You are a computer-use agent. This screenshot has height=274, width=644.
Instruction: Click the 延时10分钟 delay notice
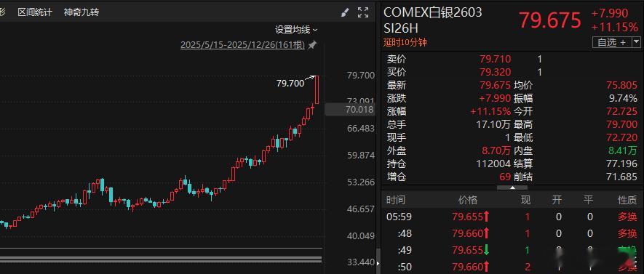pyautogui.click(x=405, y=42)
